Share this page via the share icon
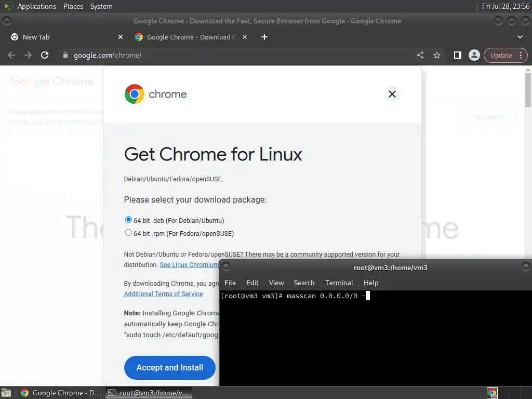532x399 pixels. point(420,55)
